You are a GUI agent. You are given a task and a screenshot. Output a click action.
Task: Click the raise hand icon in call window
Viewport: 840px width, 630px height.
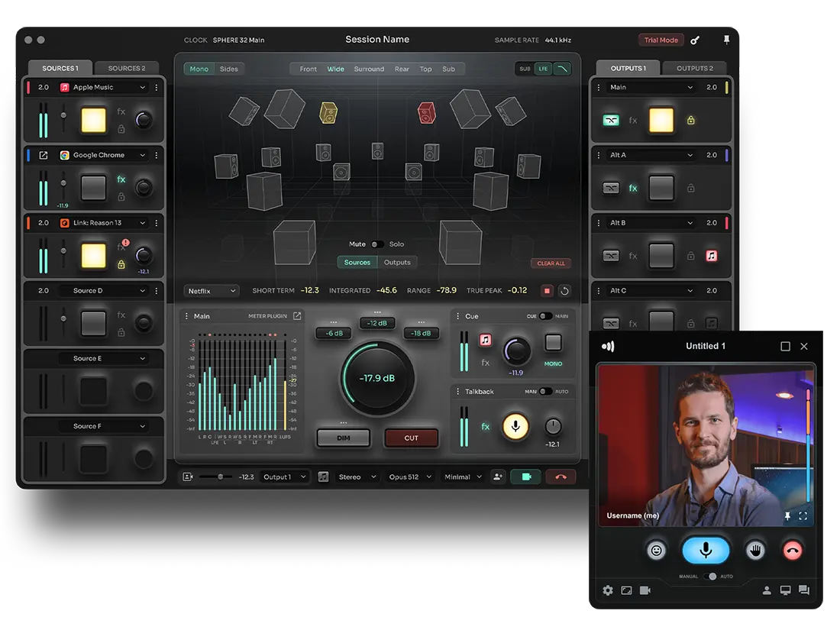pyautogui.click(x=755, y=550)
